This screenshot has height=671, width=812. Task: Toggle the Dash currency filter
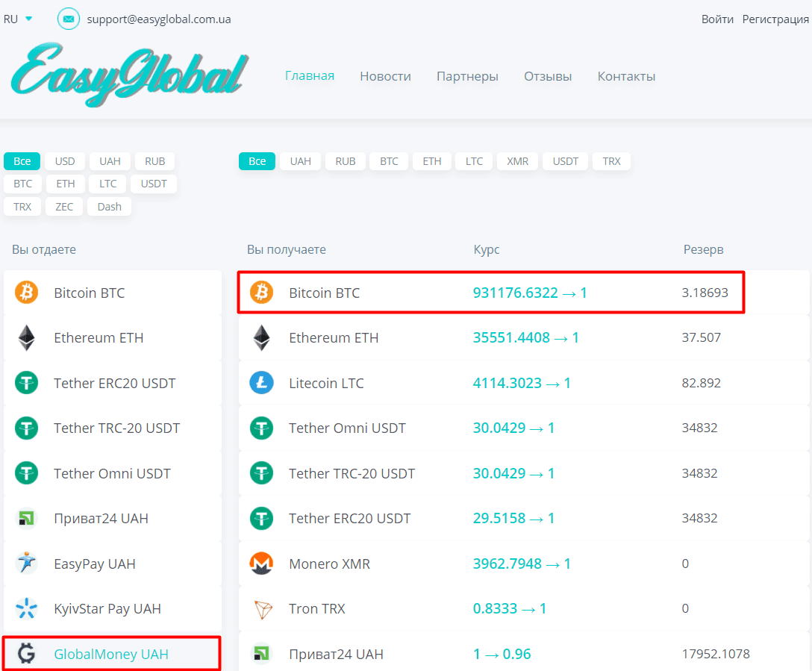(109, 206)
